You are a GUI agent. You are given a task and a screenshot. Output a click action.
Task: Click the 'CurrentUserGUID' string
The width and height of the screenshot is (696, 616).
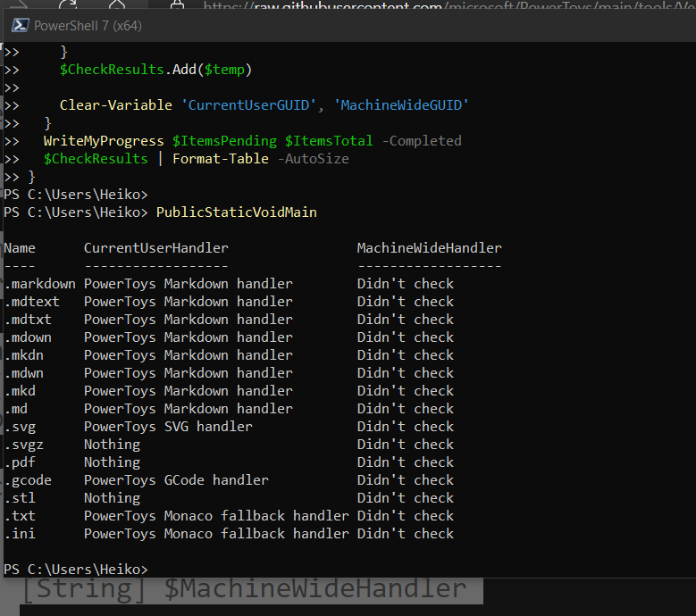tap(248, 105)
